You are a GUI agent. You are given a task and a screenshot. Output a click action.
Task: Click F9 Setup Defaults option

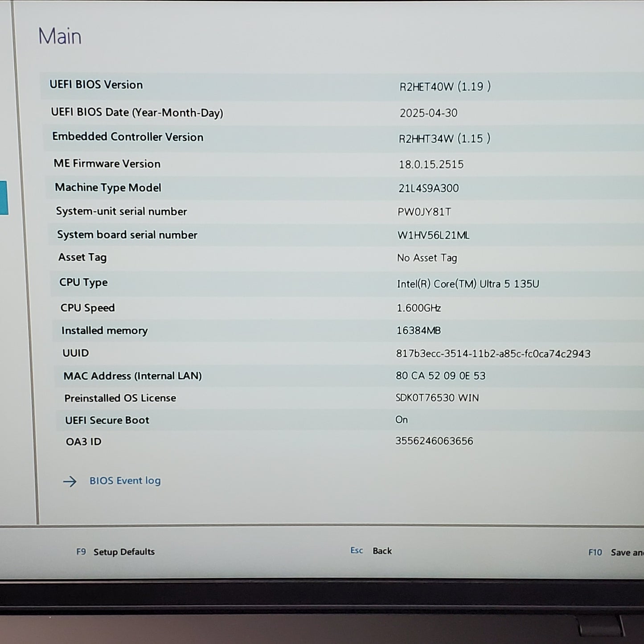[115, 552]
